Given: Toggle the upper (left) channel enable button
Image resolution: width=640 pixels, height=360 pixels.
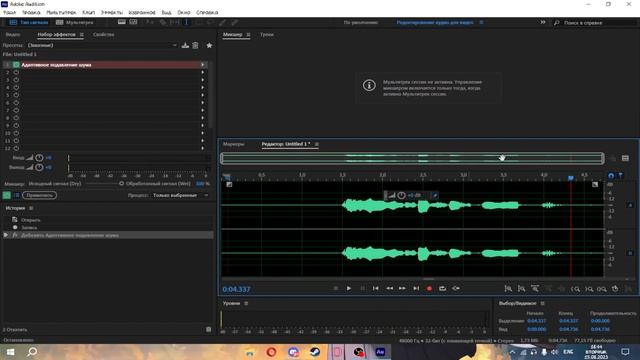Looking at the screenshot, I should point(630,205).
